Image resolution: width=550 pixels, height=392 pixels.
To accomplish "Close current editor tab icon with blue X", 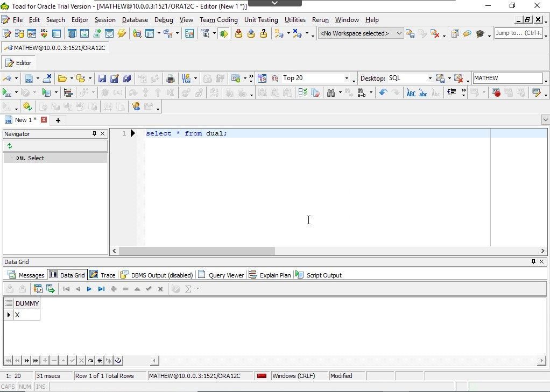I will [47, 78].
